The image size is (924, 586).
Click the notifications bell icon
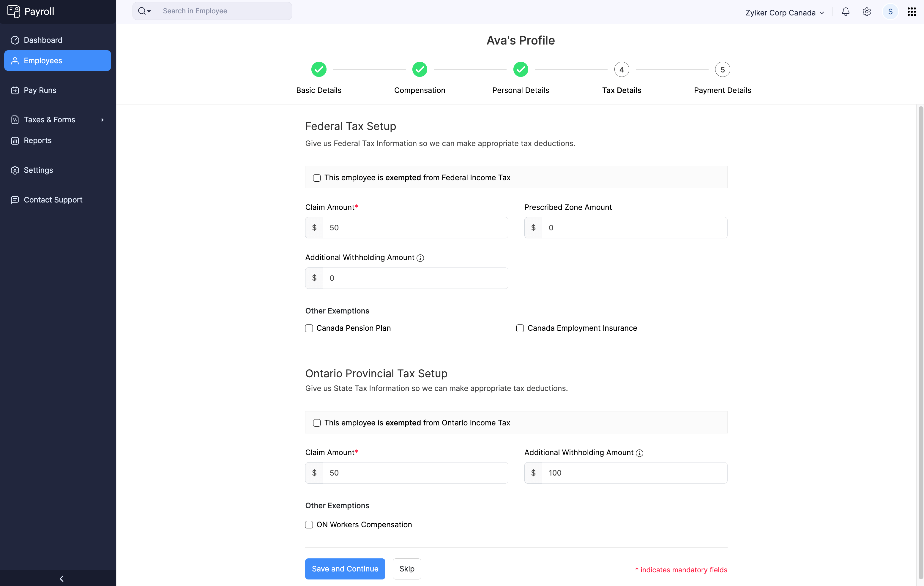845,12
